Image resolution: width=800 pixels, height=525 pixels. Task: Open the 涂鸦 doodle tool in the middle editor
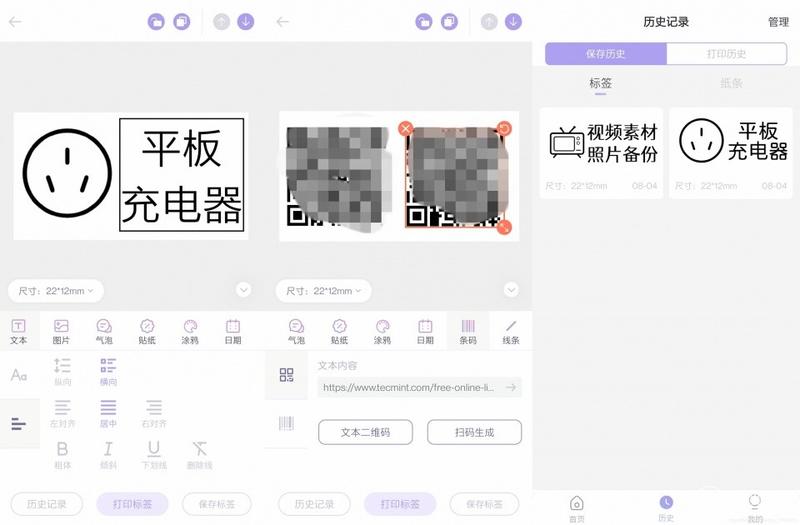coord(382,331)
